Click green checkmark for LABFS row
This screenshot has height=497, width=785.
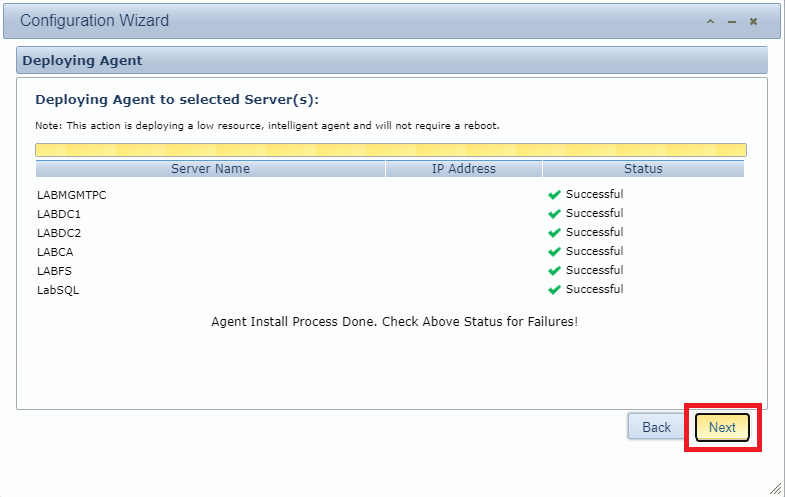pyautogui.click(x=554, y=271)
